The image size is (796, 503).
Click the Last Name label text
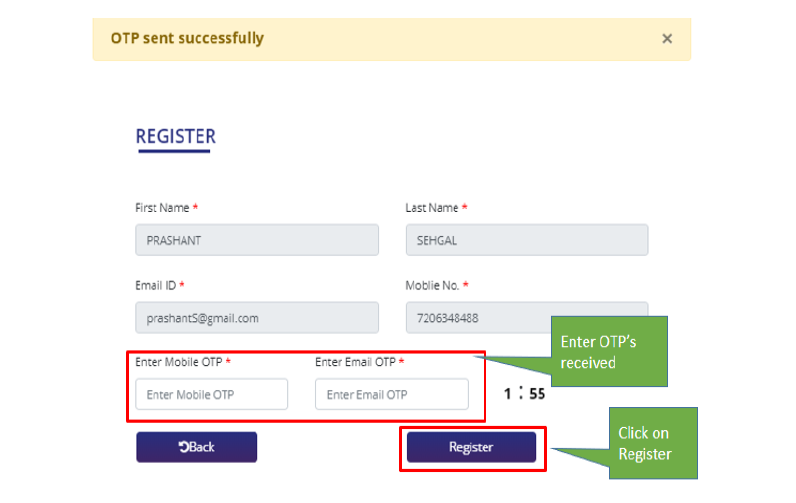432,208
